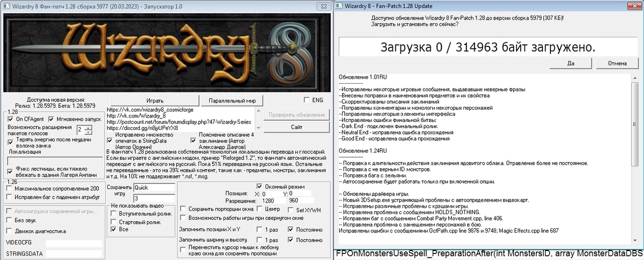644x260 pixels.
Task: Click the Параллельный мир button
Action: 232,100
